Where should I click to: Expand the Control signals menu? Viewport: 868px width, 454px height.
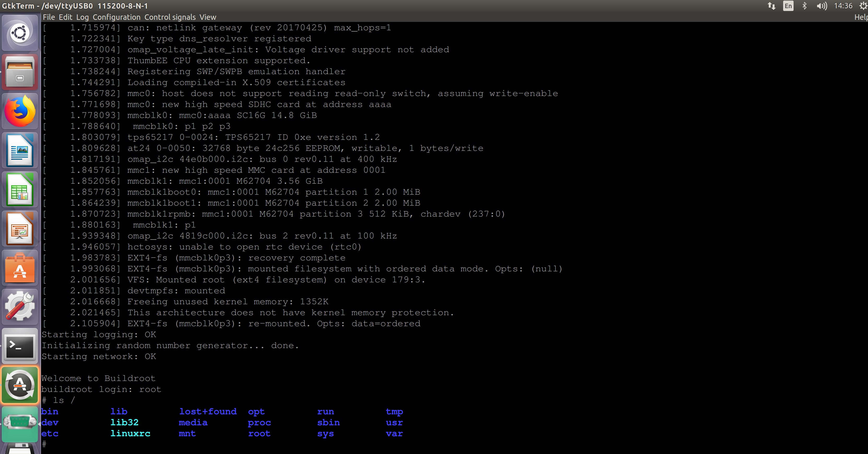pos(170,17)
